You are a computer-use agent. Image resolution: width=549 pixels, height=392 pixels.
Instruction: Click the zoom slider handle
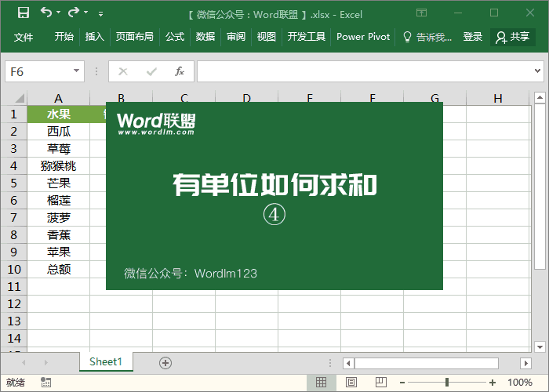point(447,383)
